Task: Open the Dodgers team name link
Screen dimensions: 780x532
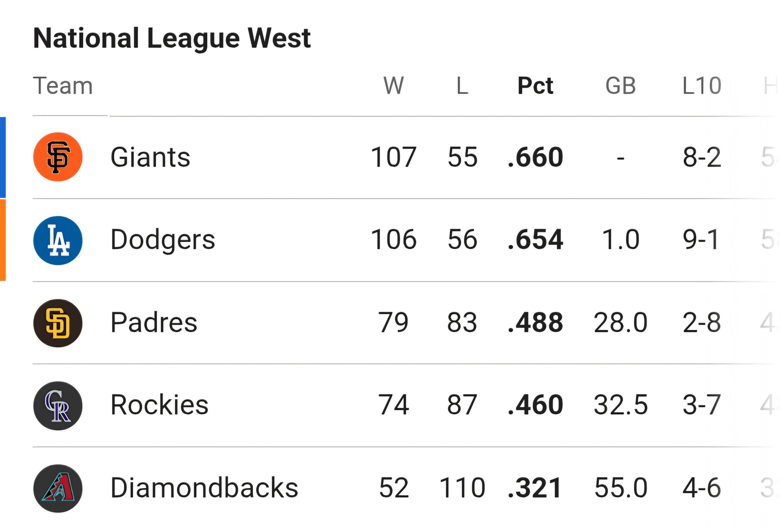Action: click(162, 240)
